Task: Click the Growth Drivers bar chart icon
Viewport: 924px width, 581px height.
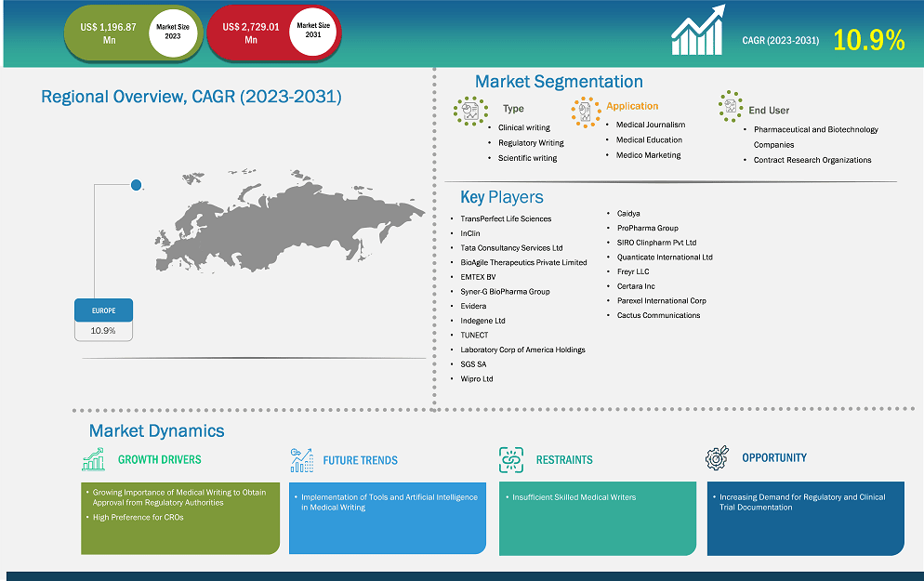Action: pos(94,459)
